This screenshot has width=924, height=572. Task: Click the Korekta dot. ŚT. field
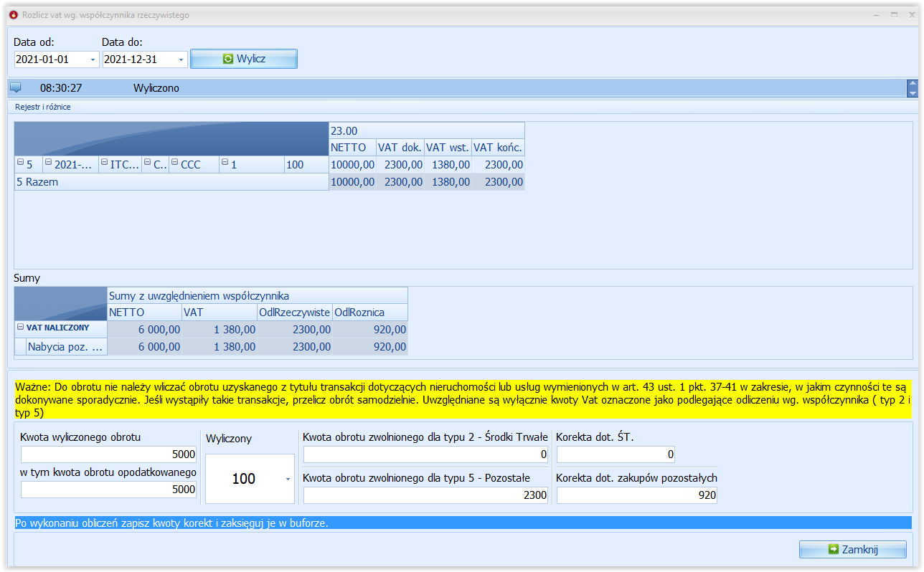(616, 454)
